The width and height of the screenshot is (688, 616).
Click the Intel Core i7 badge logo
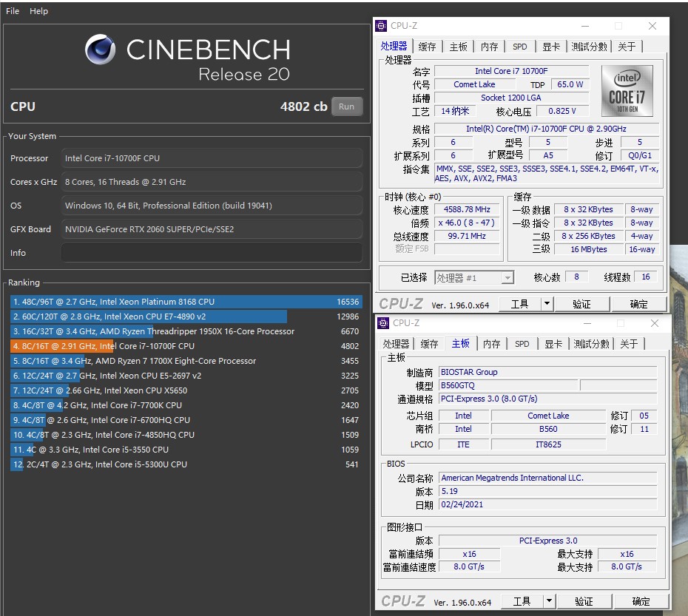pos(627,91)
